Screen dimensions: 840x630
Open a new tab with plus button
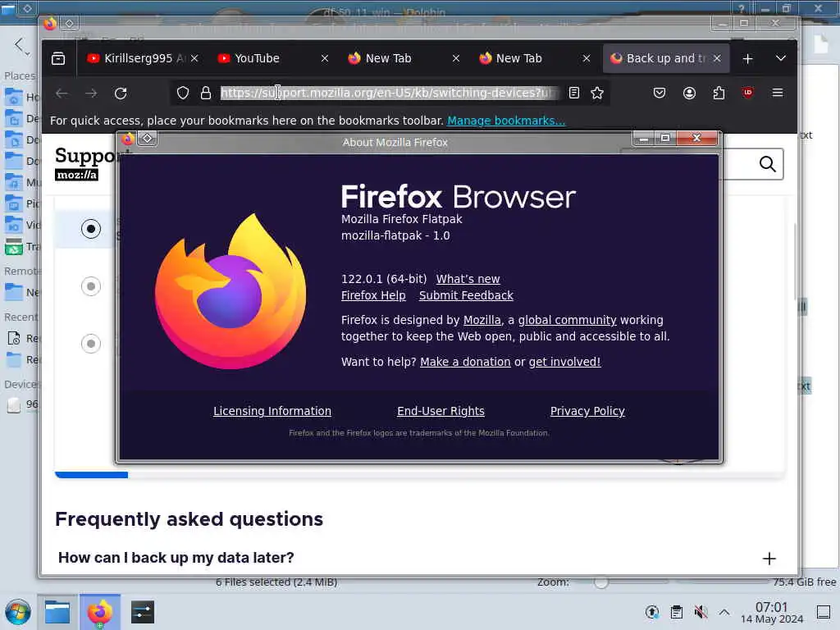pyautogui.click(x=748, y=58)
